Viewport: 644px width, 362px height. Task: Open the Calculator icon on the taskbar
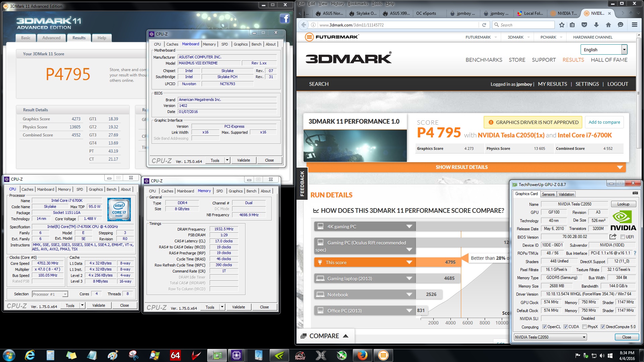(x=50, y=355)
